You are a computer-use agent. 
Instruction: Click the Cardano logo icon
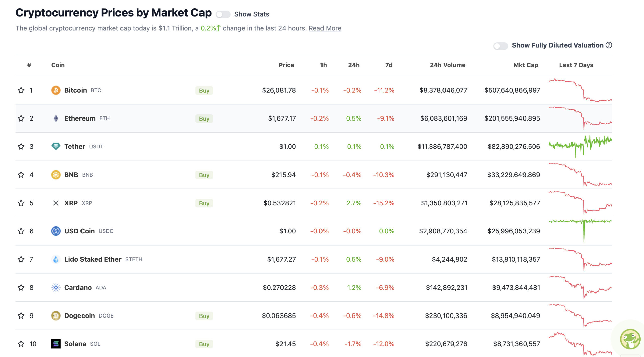point(56,287)
